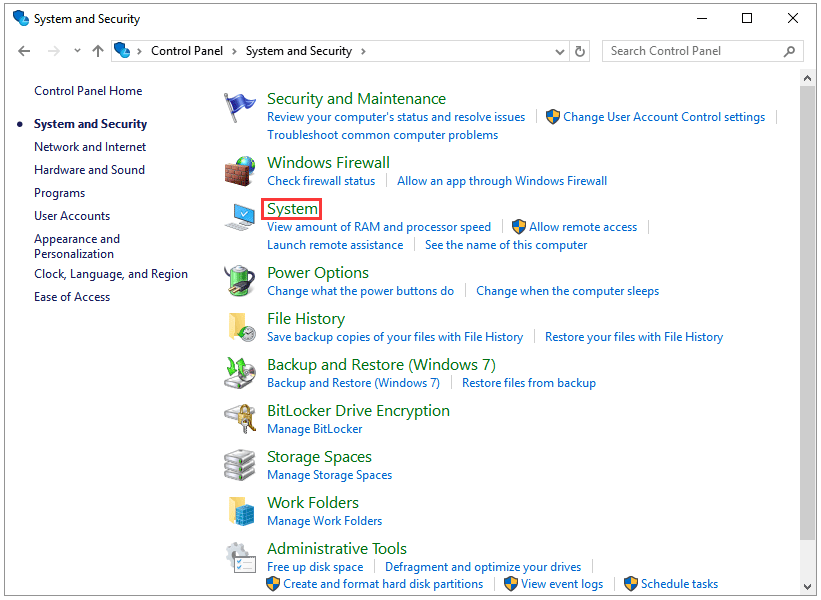This screenshot has height=600, width=821.
Task: Click Free up disk space
Action: (x=315, y=566)
